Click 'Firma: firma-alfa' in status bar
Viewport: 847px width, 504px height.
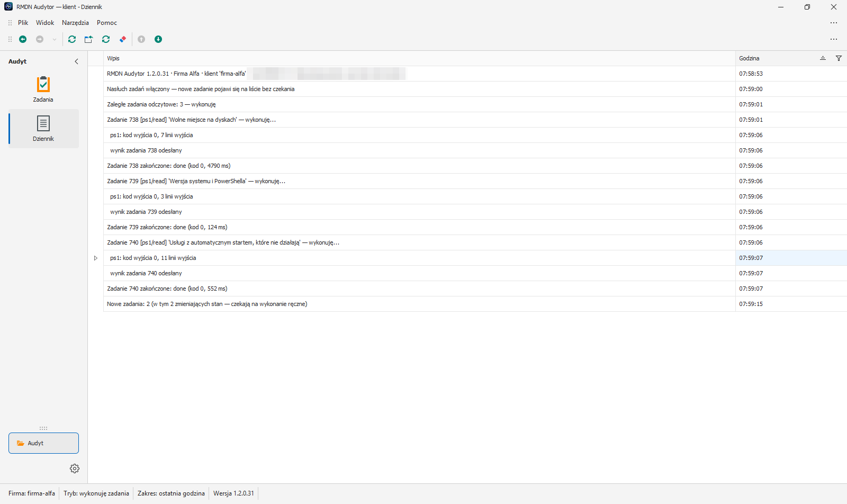[x=32, y=493]
